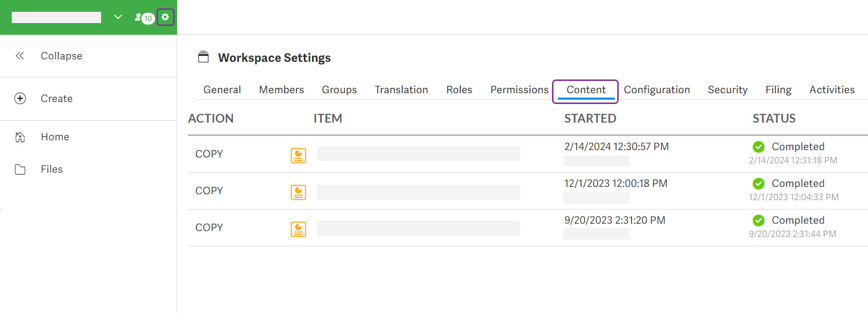The height and width of the screenshot is (313, 868).
Task: Open the Create menu label
Action: pos(56,99)
